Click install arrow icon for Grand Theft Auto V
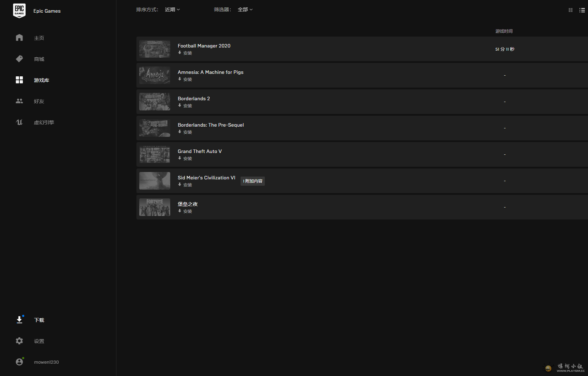Viewport: 588px width, 376px height. (x=180, y=158)
